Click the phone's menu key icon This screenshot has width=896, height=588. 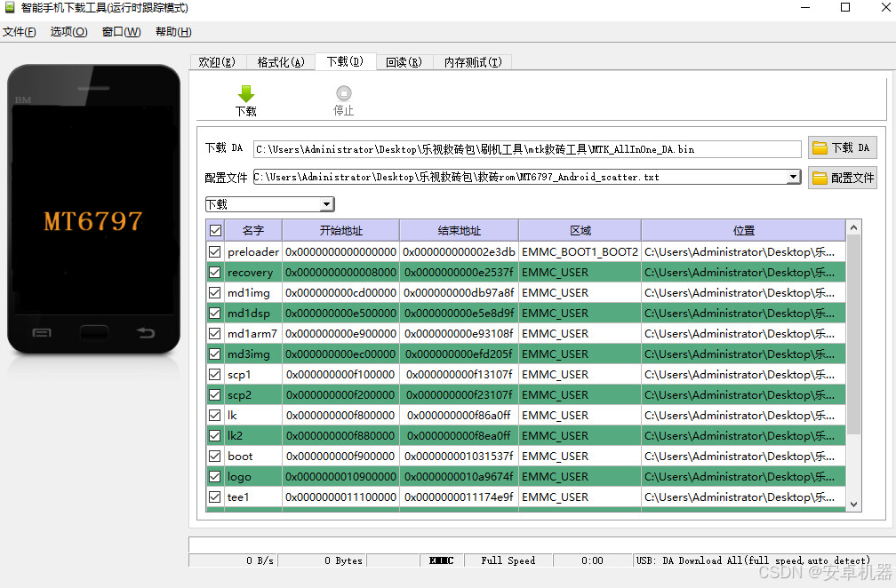[42, 332]
